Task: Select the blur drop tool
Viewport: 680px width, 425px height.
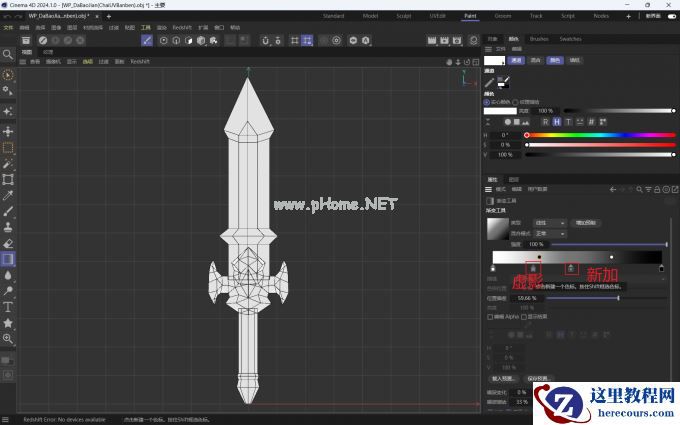Action: click(x=8, y=275)
